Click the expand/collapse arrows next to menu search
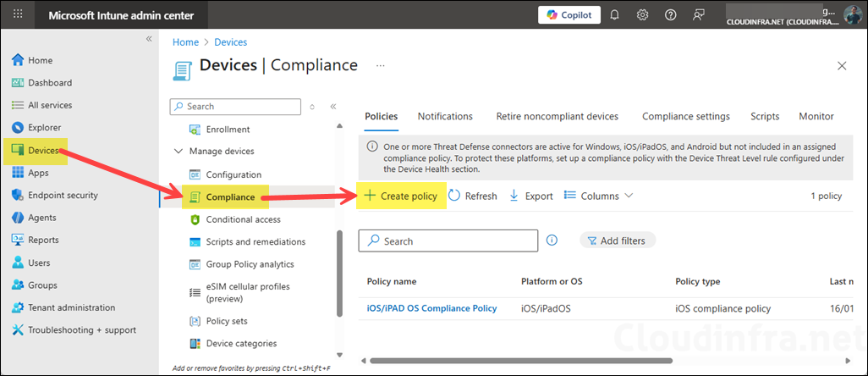 pos(311,107)
